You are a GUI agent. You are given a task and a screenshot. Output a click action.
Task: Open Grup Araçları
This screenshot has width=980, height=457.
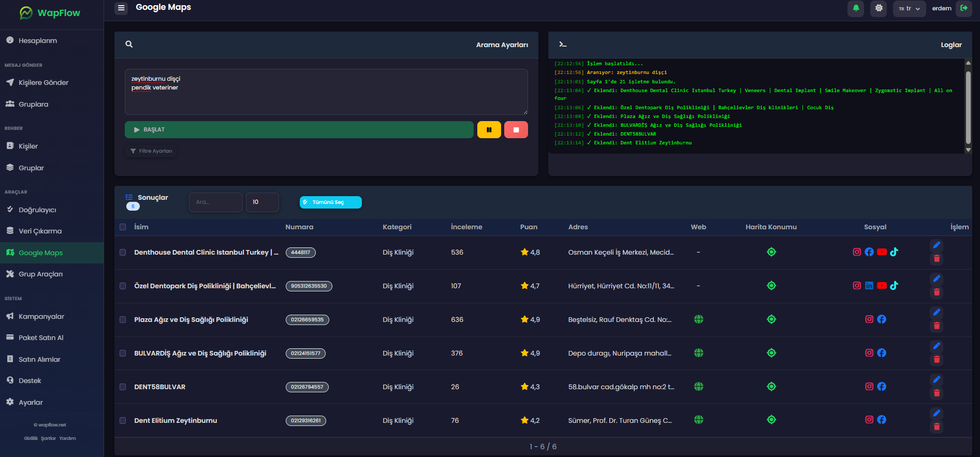pos(52,274)
